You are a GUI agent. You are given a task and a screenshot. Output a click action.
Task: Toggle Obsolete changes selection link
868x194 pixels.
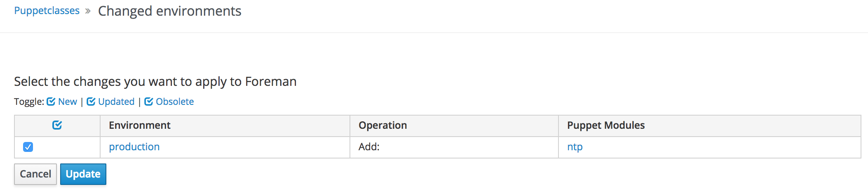pos(175,102)
